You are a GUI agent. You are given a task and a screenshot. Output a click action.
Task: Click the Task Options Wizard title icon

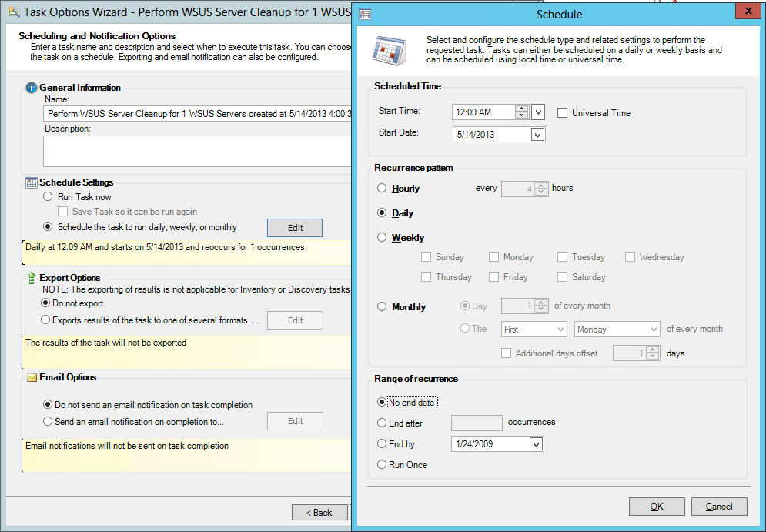(14, 12)
